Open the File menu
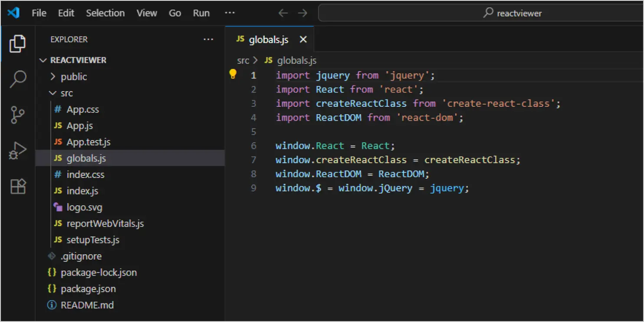The image size is (644, 322). click(39, 13)
